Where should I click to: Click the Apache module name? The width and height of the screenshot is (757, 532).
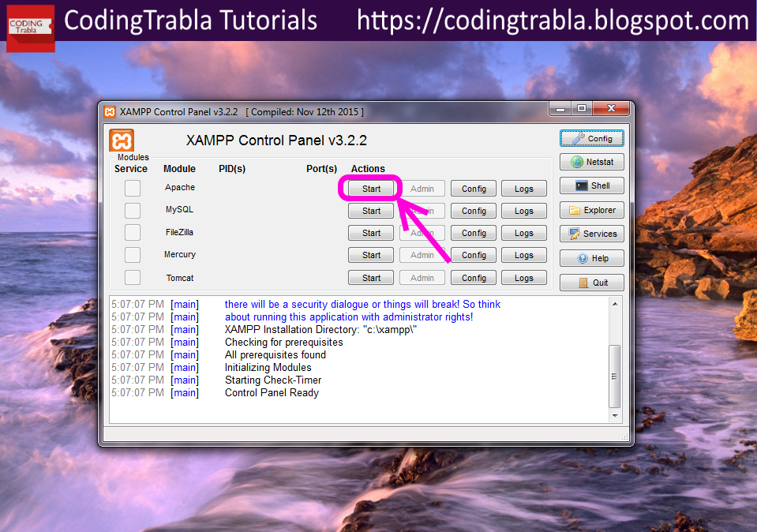180,187
